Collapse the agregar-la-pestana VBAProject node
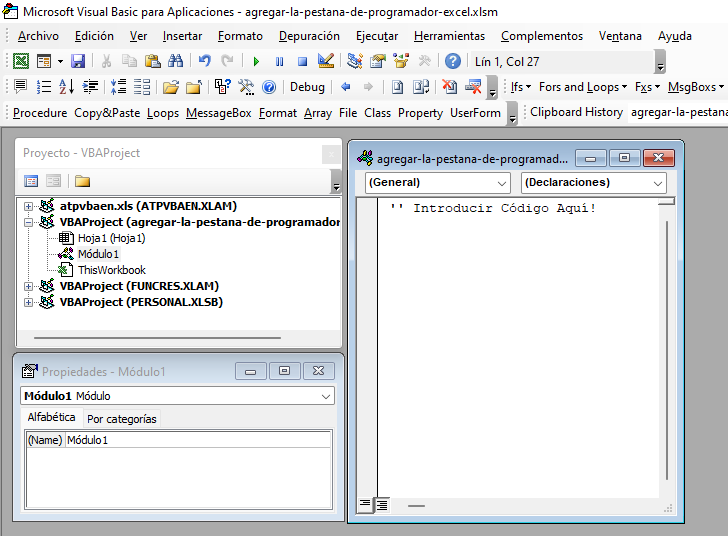 28,222
